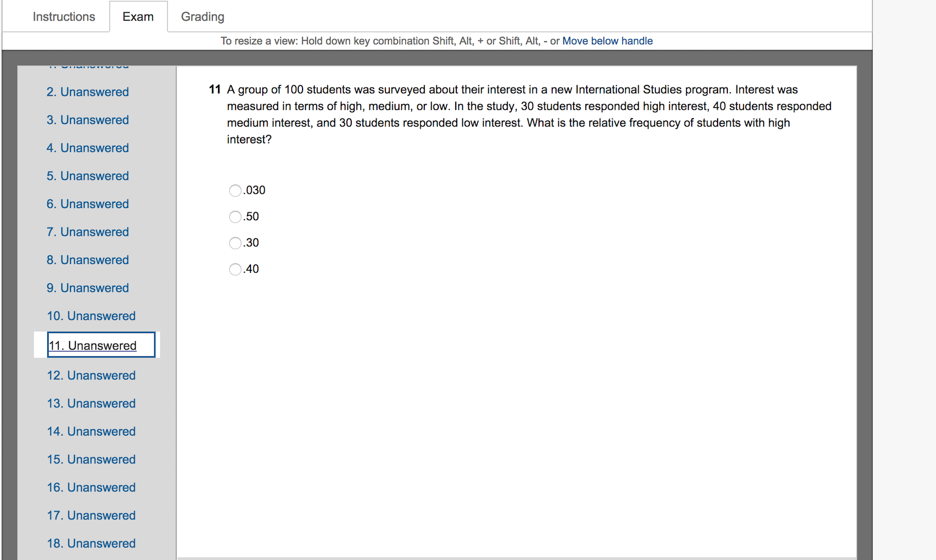Jump to question 14 Unanswered

91,431
